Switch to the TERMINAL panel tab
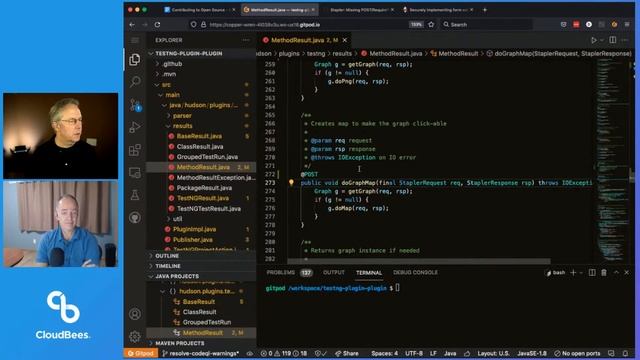The height and width of the screenshot is (360, 640). 369,273
